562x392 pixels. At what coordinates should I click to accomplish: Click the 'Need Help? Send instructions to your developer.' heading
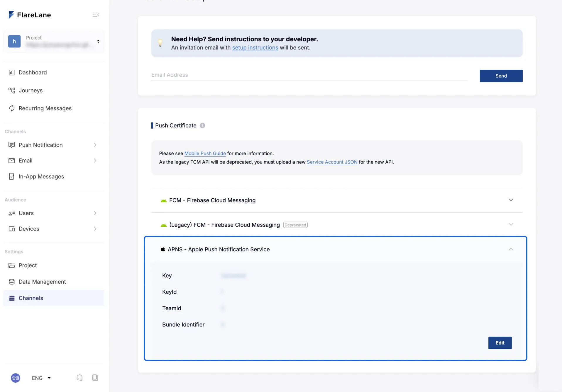pos(244,39)
